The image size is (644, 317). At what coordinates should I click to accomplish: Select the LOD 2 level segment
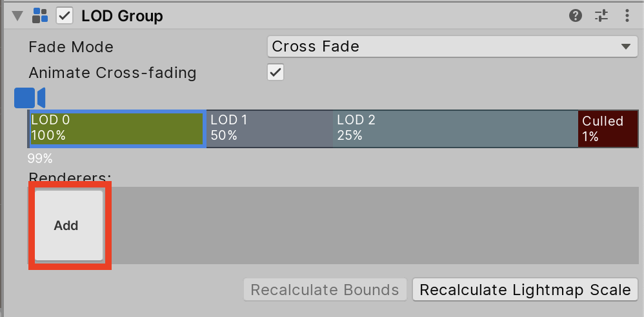pos(455,128)
